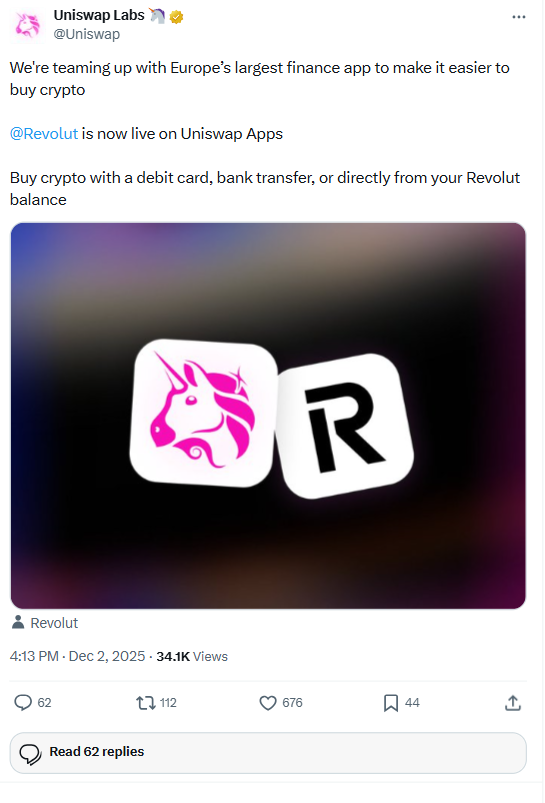Click the replies bubble icon in Read replies
The width and height of the screenshot is (545, 803).
(x=30, y=754)
